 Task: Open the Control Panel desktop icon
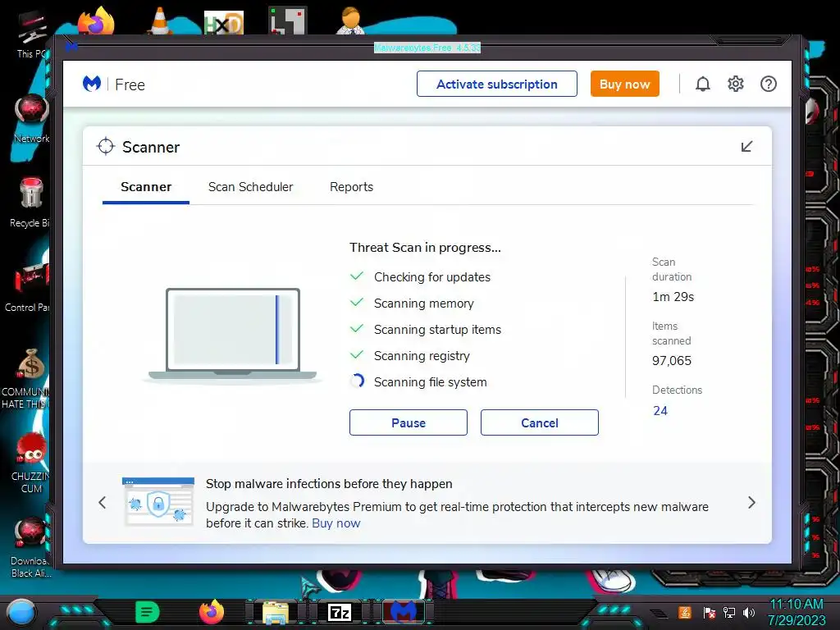click(28, 286)
